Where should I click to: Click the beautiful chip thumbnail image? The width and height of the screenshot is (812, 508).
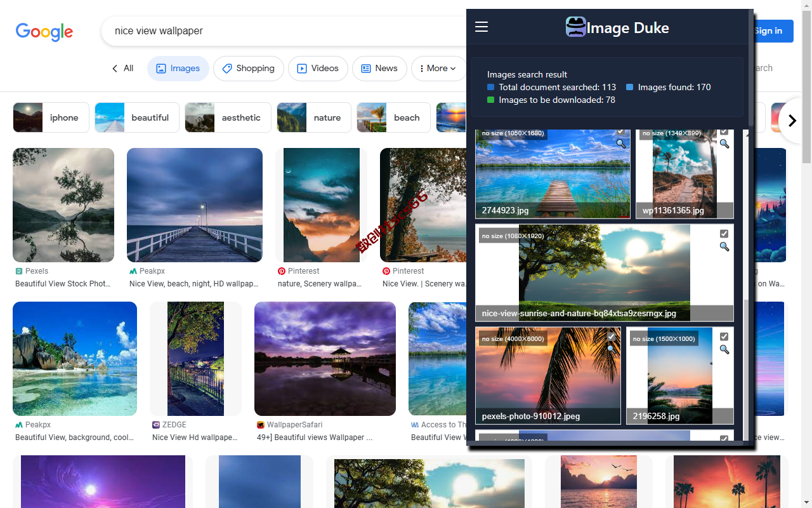click(110, 117)
